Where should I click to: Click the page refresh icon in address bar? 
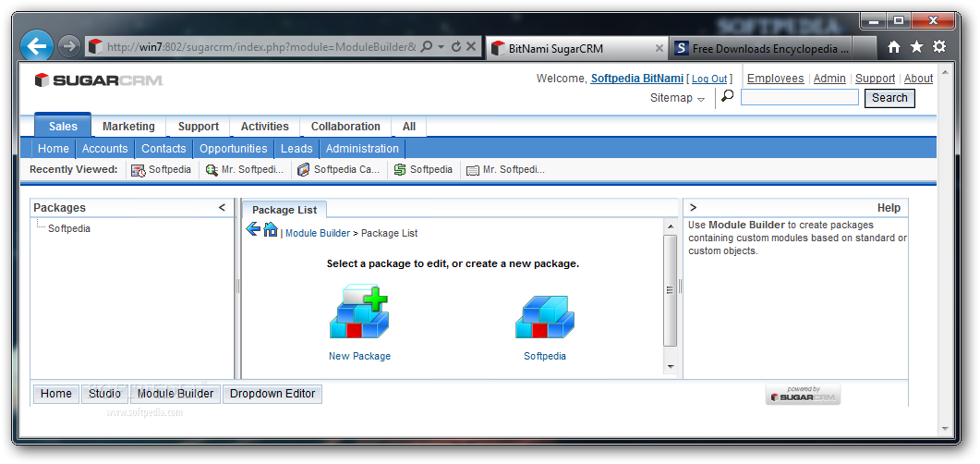[455, 47]
